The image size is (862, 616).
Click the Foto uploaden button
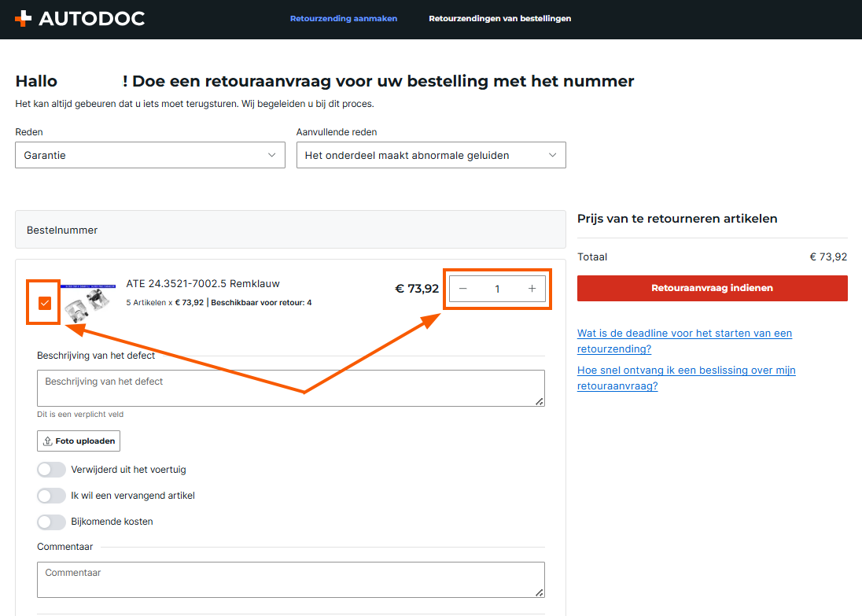[x=79, y=441]
